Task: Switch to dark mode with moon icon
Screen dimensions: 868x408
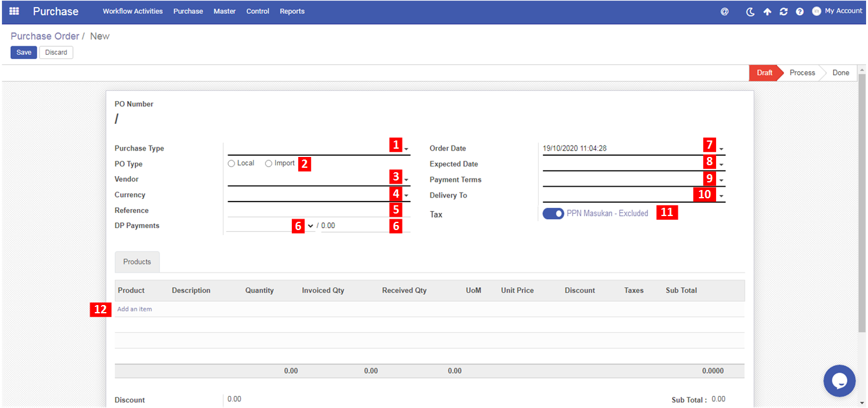Action: pyautogui.click(x=750, y=11)
